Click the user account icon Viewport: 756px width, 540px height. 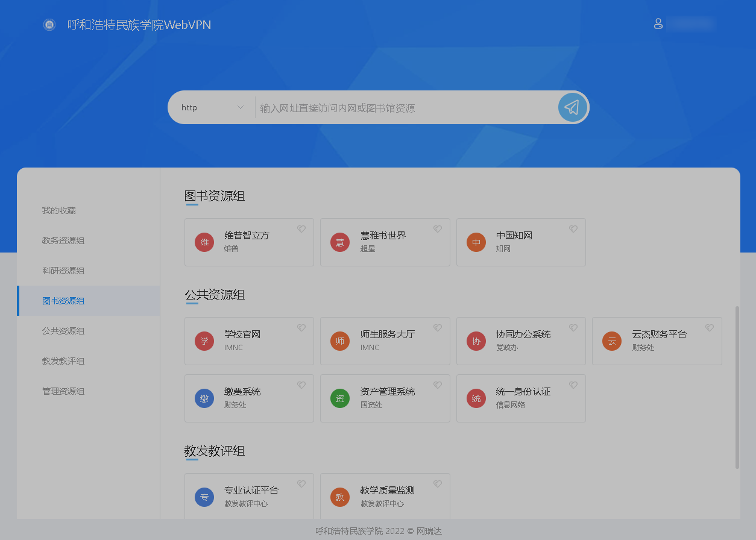[658, 24]
